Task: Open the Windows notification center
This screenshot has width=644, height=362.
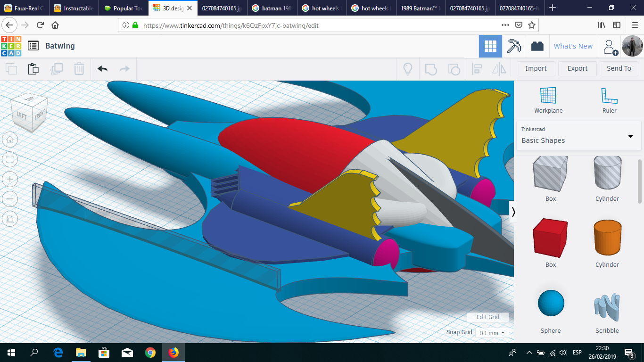Action: coord(629,353)
